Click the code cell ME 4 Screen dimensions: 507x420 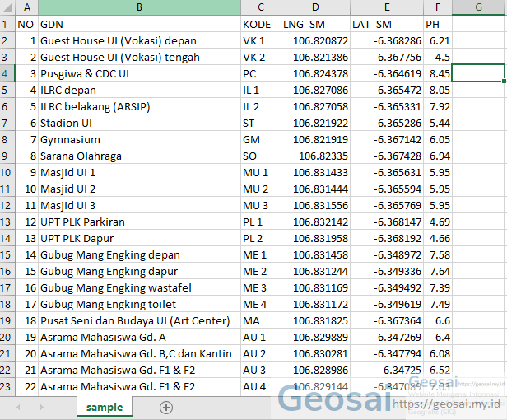pyautogui.click(x=261, y=304)
